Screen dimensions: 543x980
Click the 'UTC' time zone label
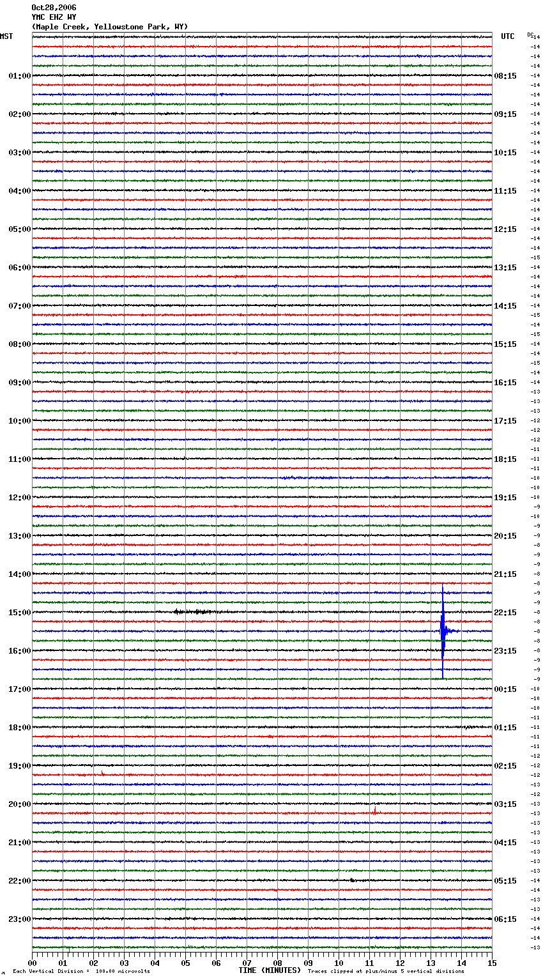[508, 36]
